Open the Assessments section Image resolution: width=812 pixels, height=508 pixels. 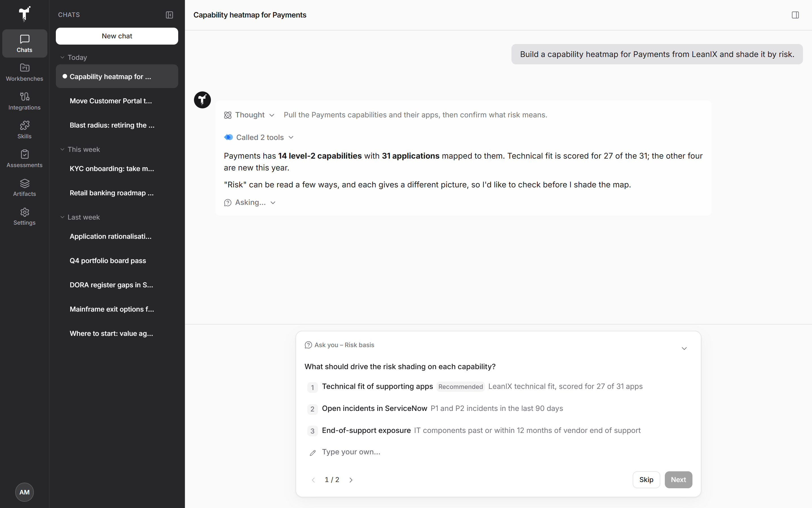coord(25,159)
